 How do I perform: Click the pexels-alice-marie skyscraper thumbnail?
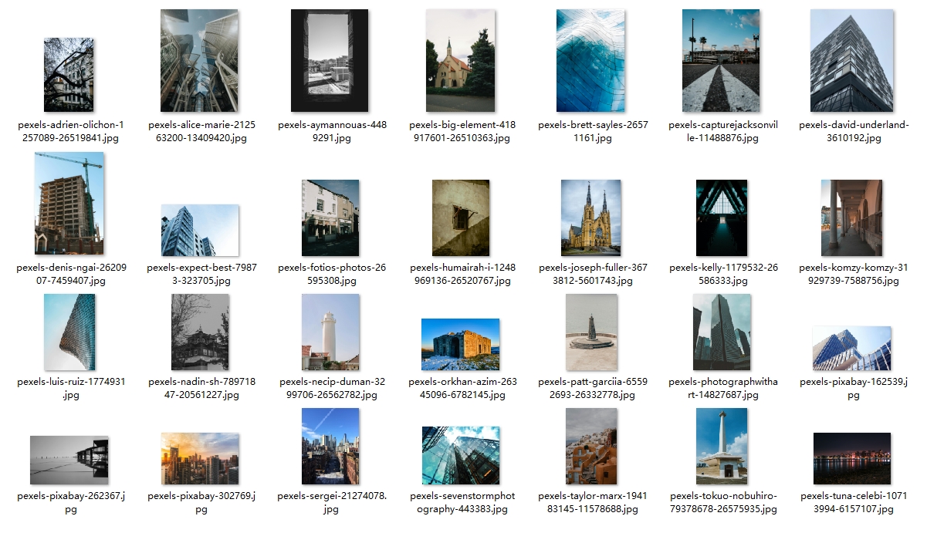coord(199,61)
